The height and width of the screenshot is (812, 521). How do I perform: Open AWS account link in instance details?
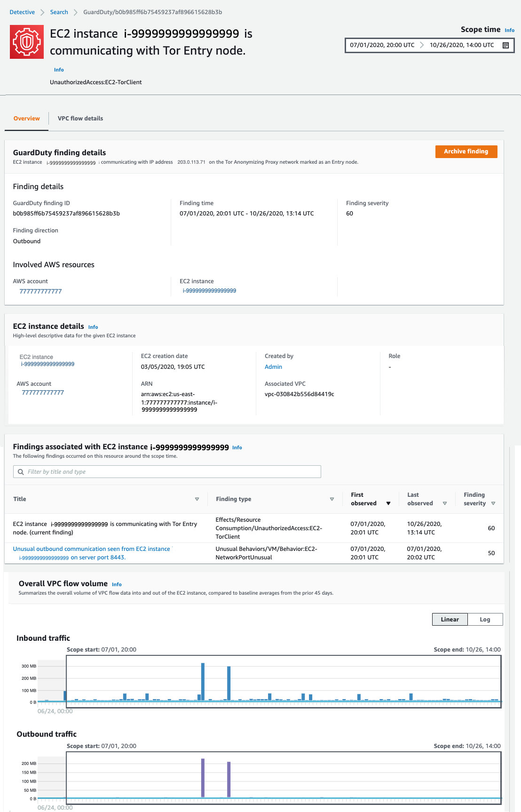pyautogui.click(x=43, y=393)
